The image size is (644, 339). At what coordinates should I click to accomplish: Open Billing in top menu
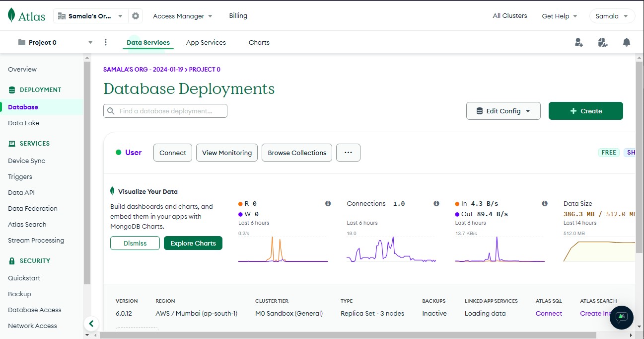(x=238, y=16)
